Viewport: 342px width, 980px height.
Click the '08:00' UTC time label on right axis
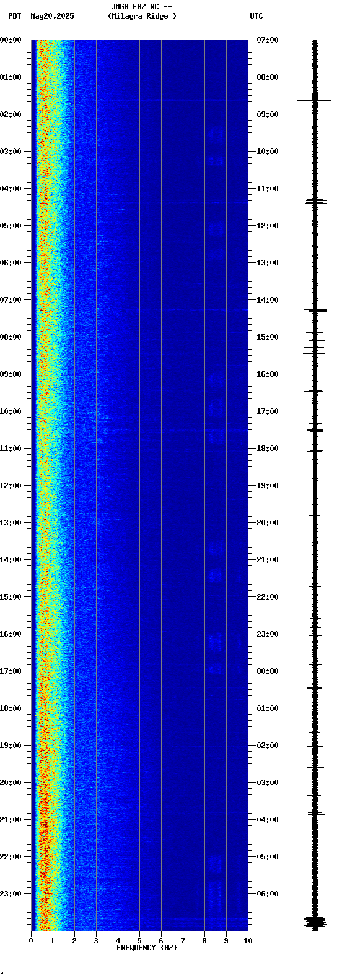pyautogui.click(x=268, y=77)
